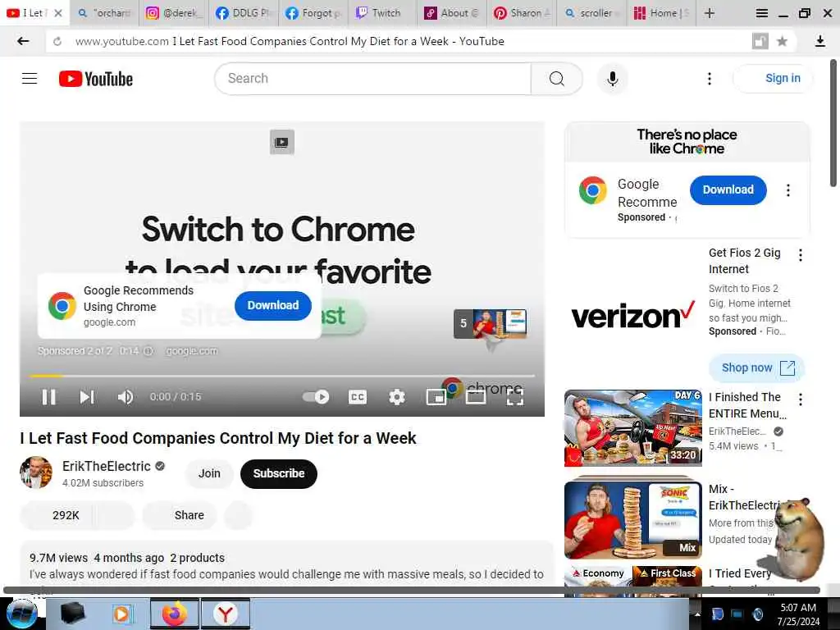Go to the YouTube home logo
Image resolution: width=840 pixels, height=630 pixels.
[x=96, y=79]
